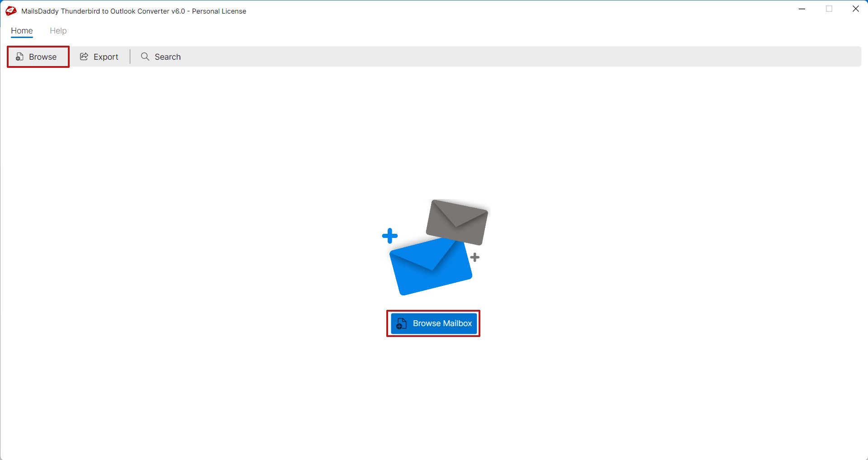Click the Browse file icon on the toolbar
868x460 pixels.
tap(19, 56)
